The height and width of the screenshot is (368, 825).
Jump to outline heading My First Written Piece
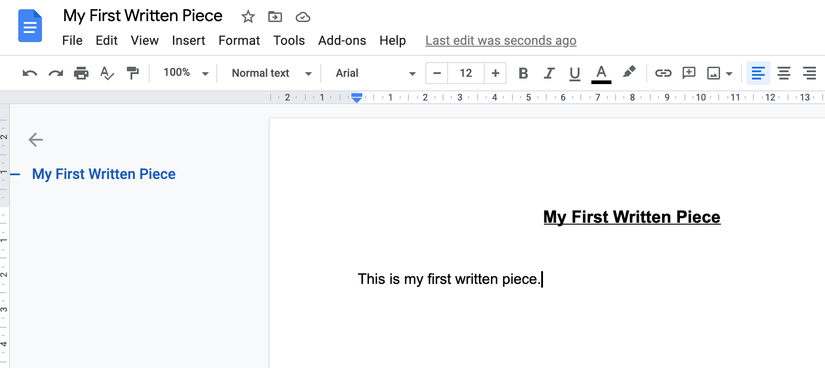pos(104,174)
